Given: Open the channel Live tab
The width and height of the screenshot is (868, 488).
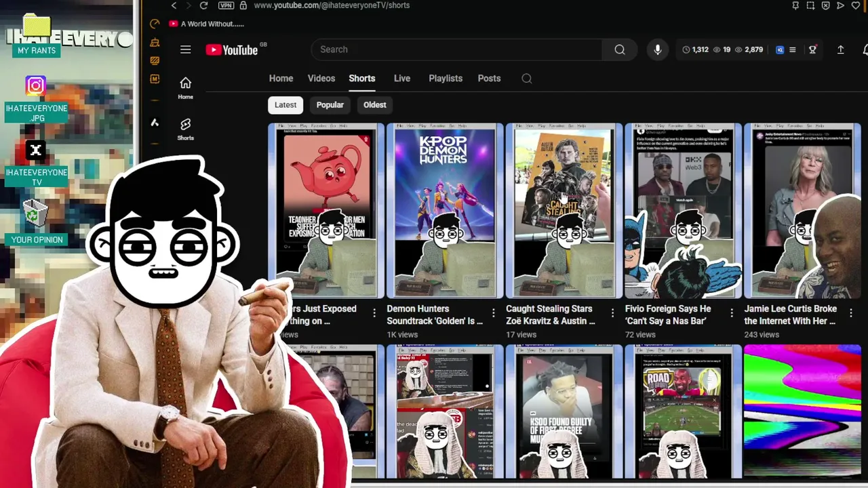Looking at the screenshot, I should [x=402, y=78].
